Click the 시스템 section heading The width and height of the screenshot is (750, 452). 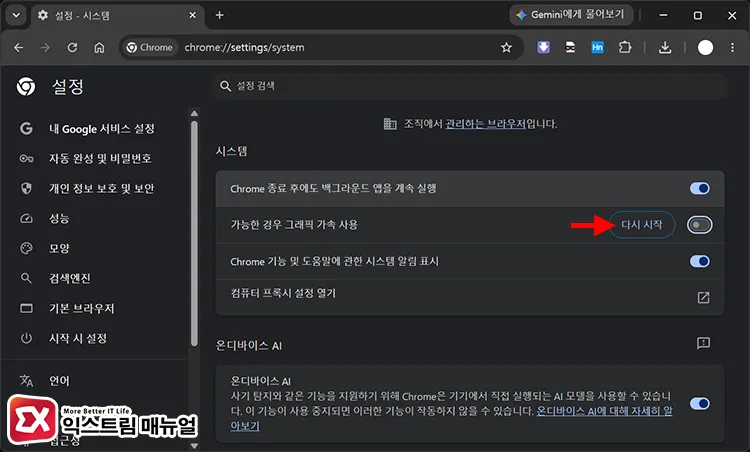(231, 151)
